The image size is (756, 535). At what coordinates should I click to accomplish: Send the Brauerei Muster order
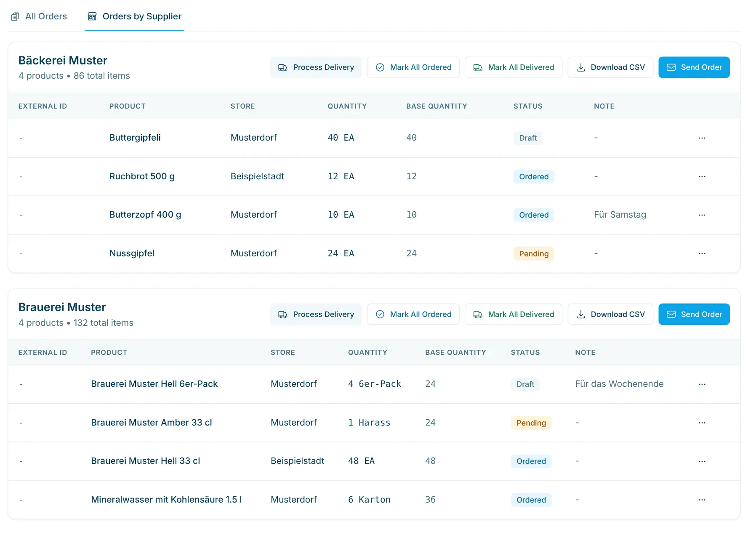[x=694, y=314]
